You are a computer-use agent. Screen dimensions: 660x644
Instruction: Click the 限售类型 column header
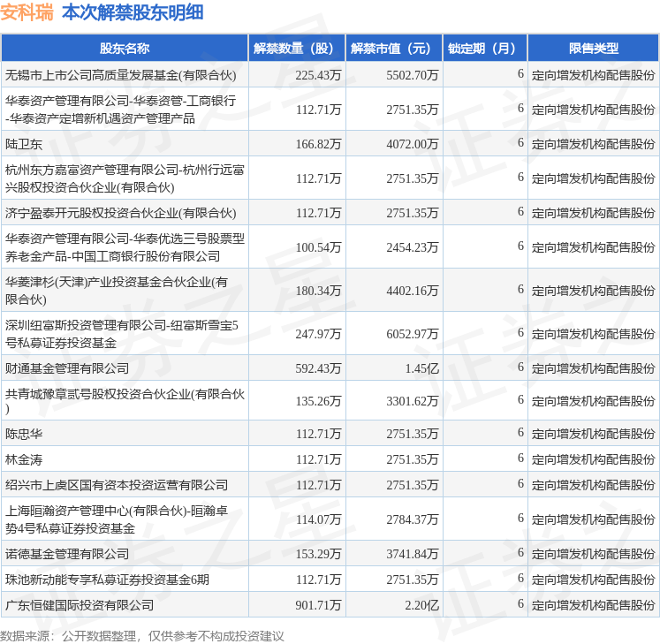coord(594,49)
